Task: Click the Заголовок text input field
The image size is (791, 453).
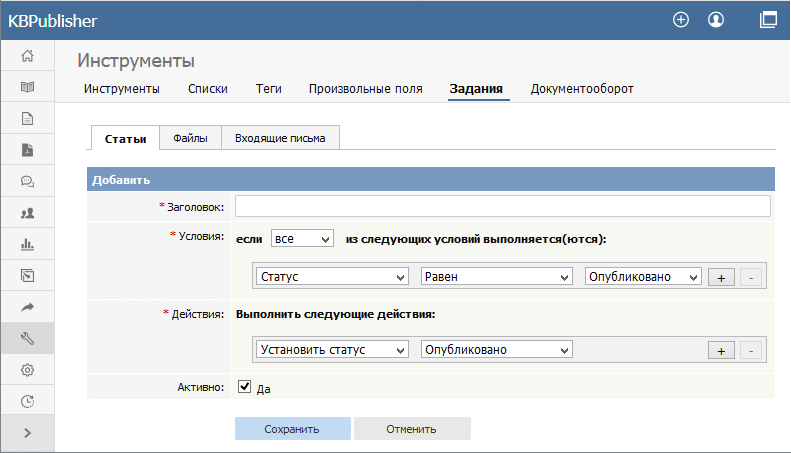Action: click(x=502, y=206)
